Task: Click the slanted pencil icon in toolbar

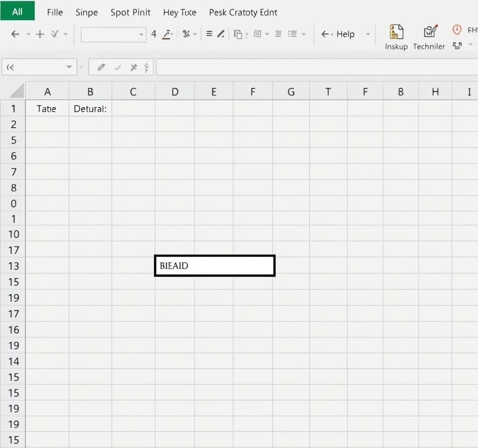Action: coord(221,34)
